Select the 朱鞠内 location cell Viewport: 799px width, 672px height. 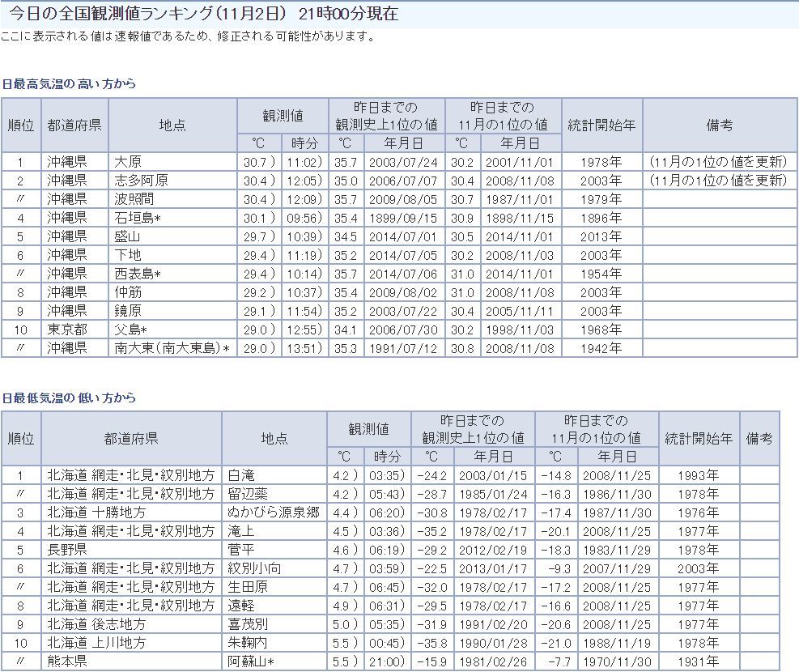coord(274,643)
